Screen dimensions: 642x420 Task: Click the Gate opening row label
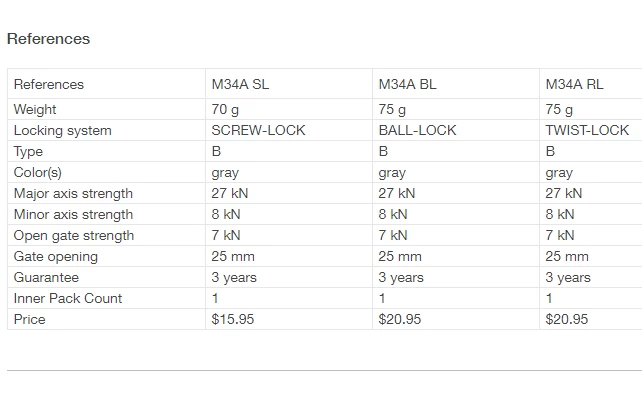(x=56, y=256)
